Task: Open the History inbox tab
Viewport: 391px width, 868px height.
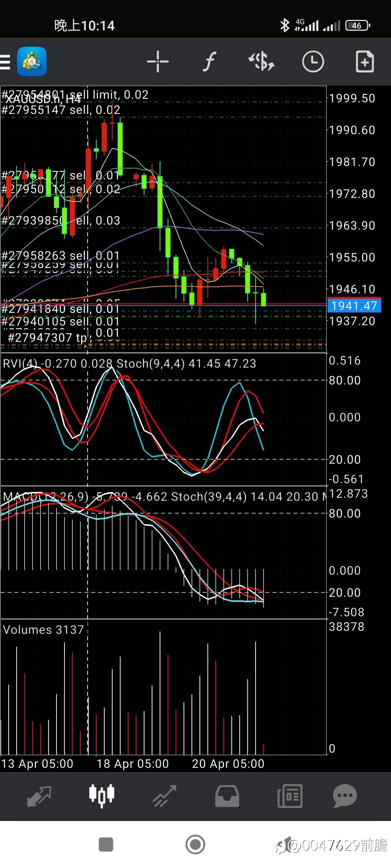Action: (x=227, y=796)
